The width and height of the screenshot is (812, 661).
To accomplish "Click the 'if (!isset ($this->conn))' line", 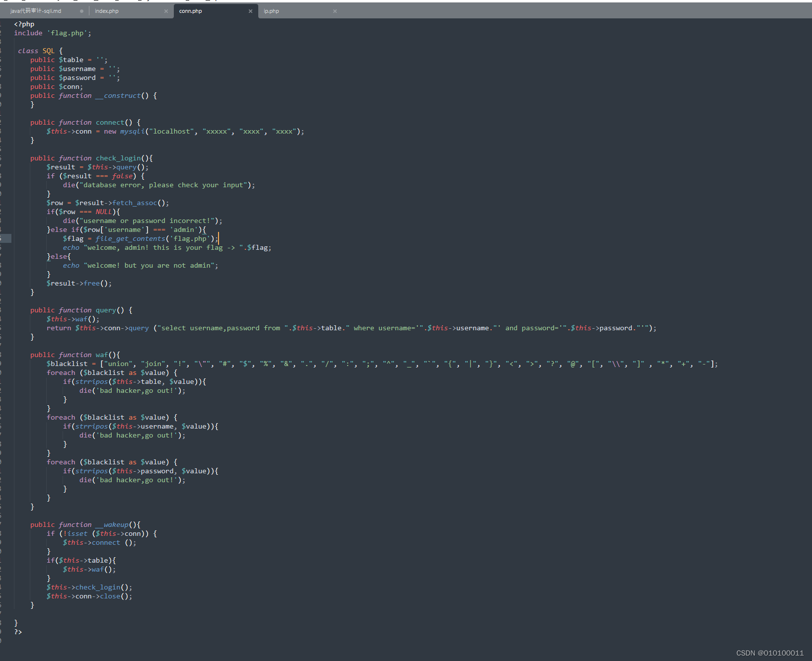I will 102,533.
